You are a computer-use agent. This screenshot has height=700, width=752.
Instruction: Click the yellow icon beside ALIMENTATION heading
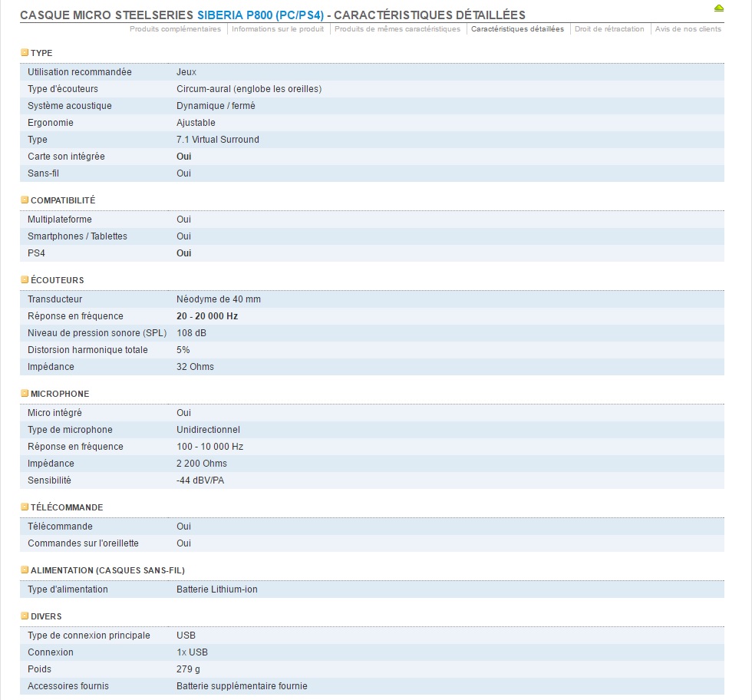(25, 570)
